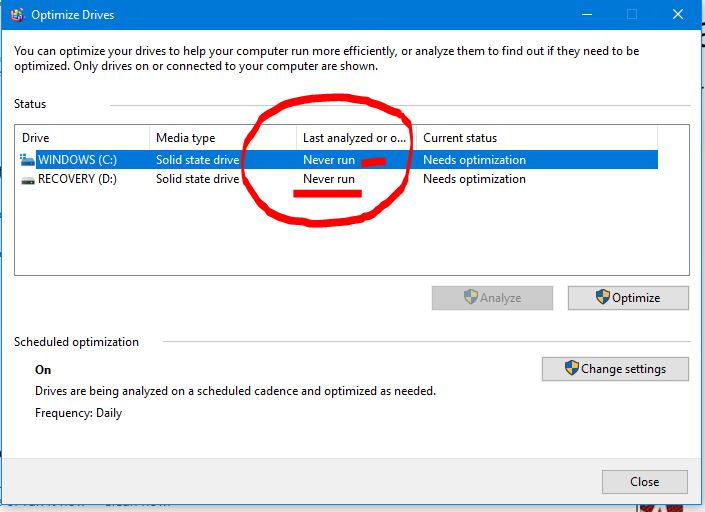Click Never run for RECOVERY (D:)
The width and height of the screenshot is (705, 512).
(x=329, y=179)
